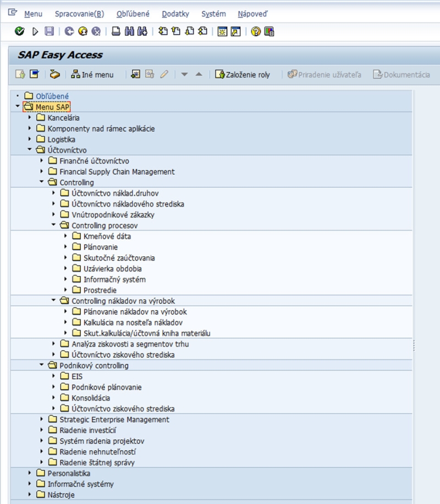
Task: Move favorite down arrow icon
Action: 184,74
